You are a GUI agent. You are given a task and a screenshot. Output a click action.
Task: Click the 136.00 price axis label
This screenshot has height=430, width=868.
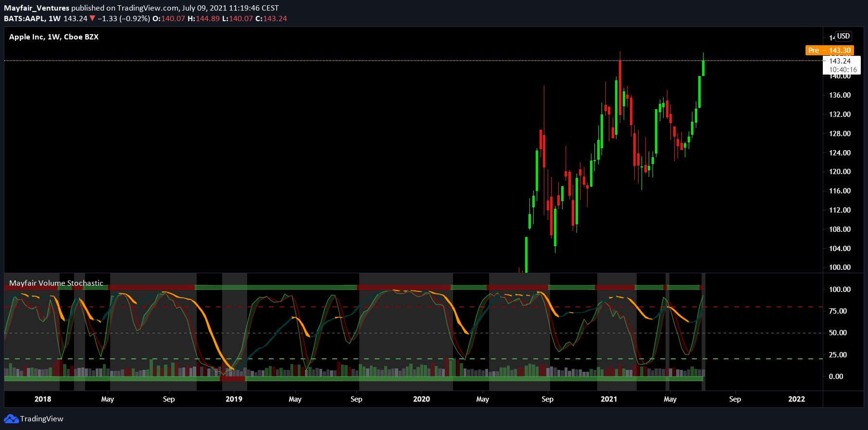(x=840, y=95)
